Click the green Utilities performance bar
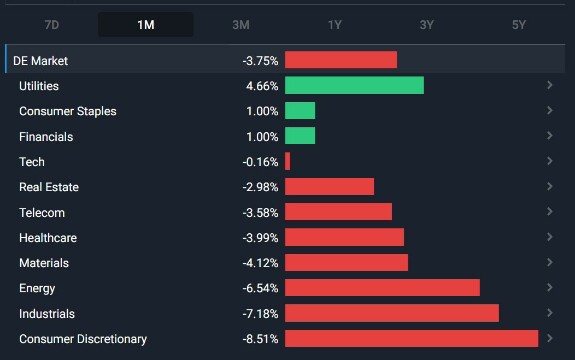The height and width of the screenshot is (360, 575). pyautogui.click(x=354, y=85)
